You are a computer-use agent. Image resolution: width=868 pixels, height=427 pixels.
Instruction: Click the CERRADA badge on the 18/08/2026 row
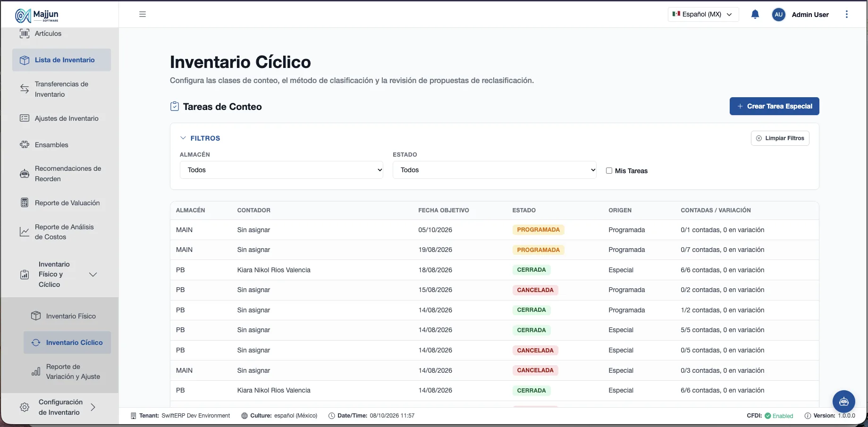point(531,270)
